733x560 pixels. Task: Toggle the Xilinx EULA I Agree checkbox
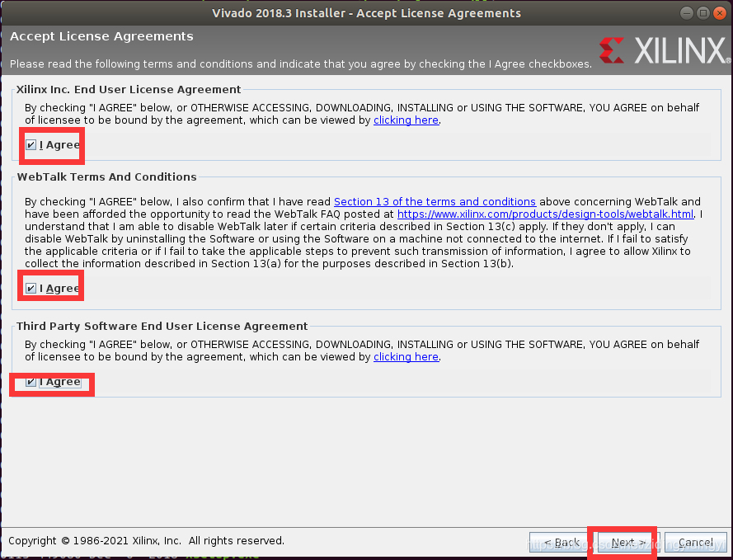[31, 145]
